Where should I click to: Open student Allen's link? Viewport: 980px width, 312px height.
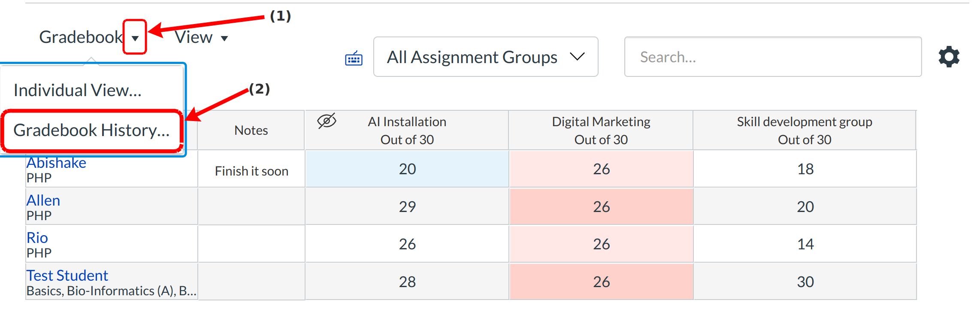(43, 200)
